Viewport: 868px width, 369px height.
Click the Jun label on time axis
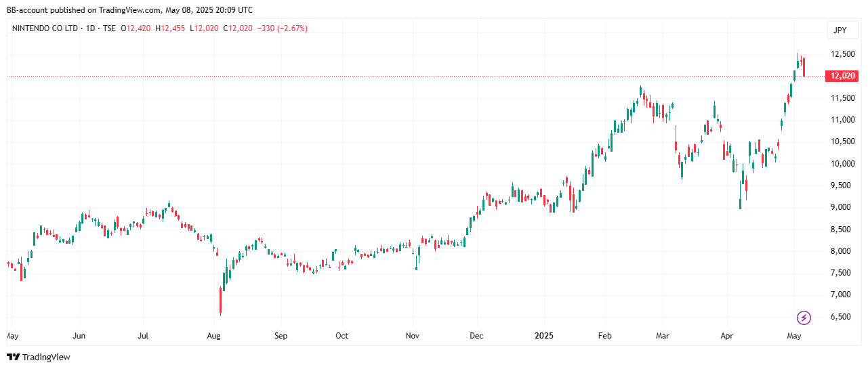(79, 336)
